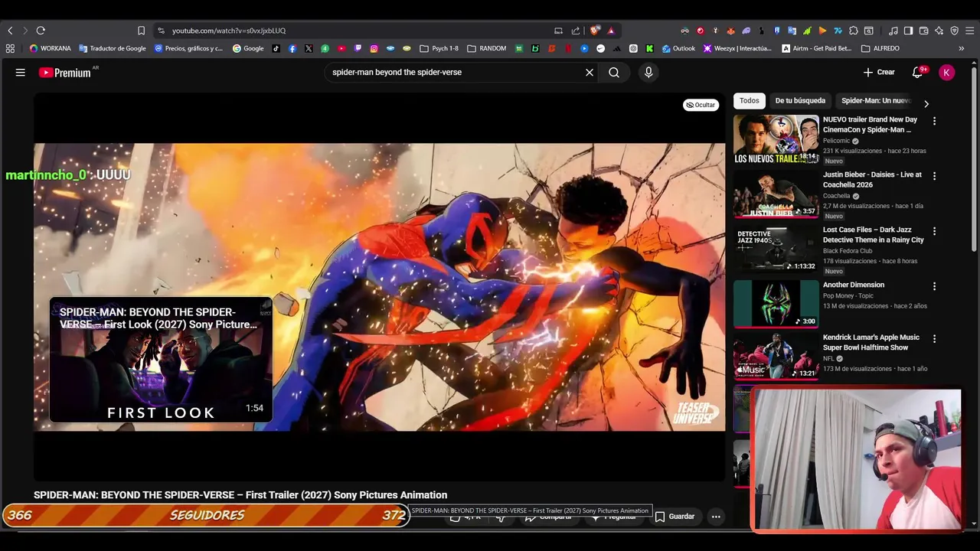
Task: Start voice search with the microphone
Action: [x=648, y=73]
